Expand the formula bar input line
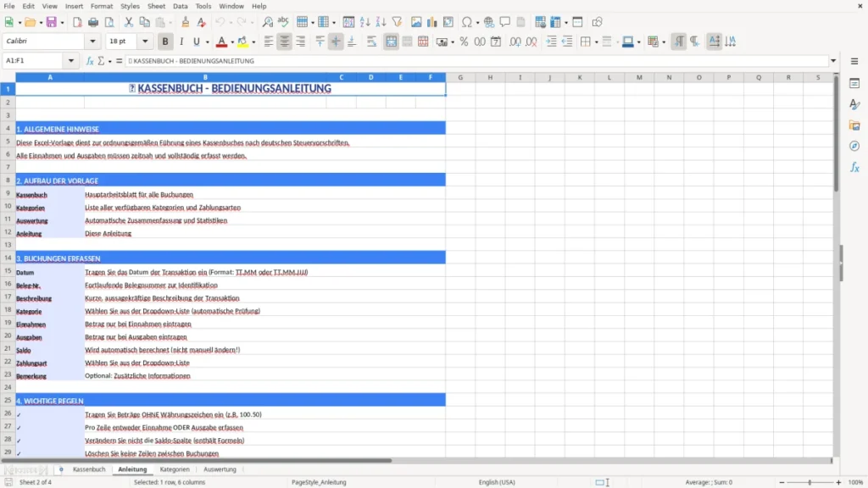The width and height of the screenshot is (868, 488). (833, 61)
